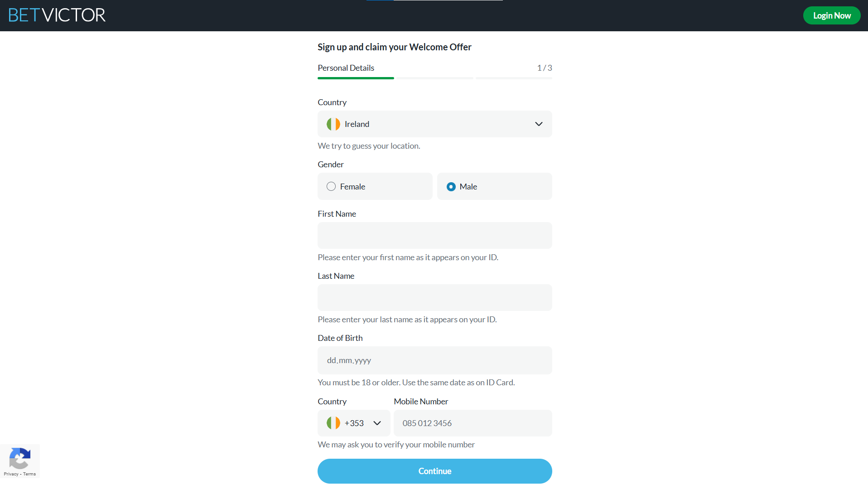Click the Personal Details step label
The height and width of the screenshot is (485, 868).
tap(346, 68)
